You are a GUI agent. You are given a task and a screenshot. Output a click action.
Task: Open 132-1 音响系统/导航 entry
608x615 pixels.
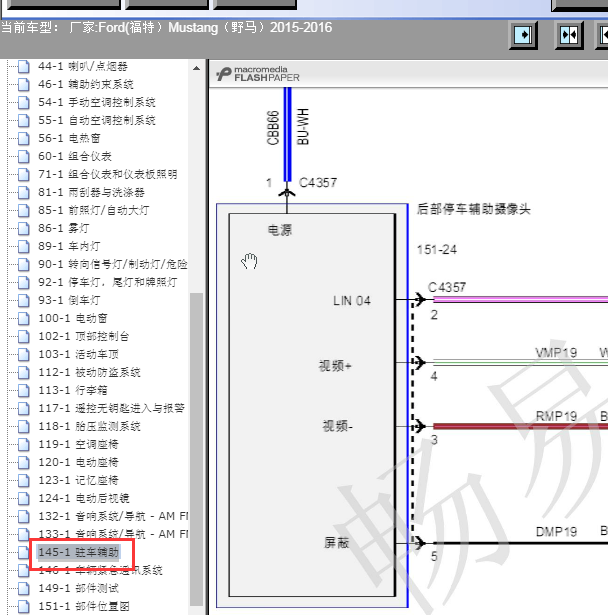(x=113, y=516)
